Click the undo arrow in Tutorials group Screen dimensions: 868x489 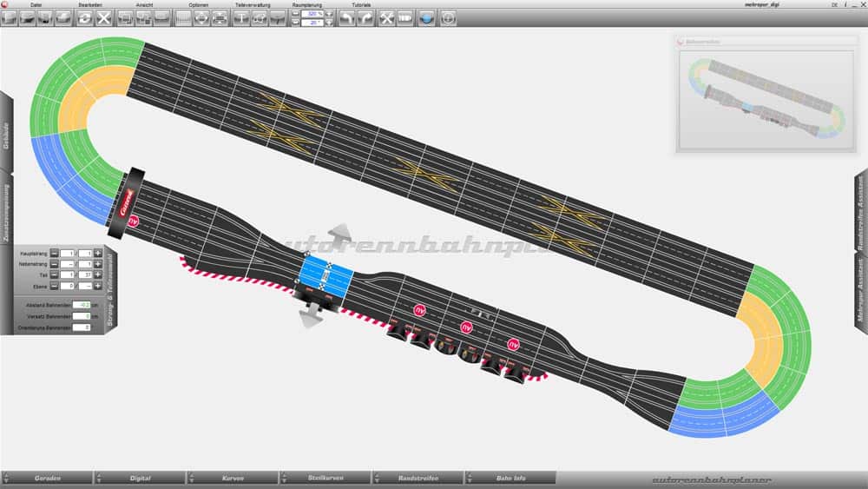pyautogui.click(x=346, y=17)
